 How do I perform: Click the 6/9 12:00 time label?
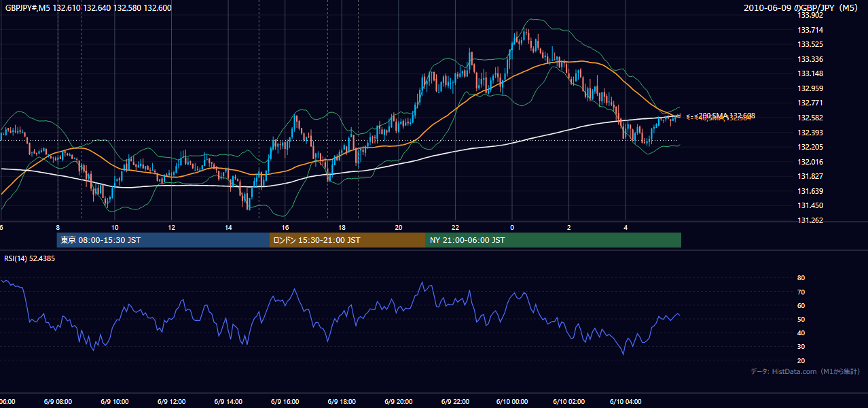[x=171, y=402]
